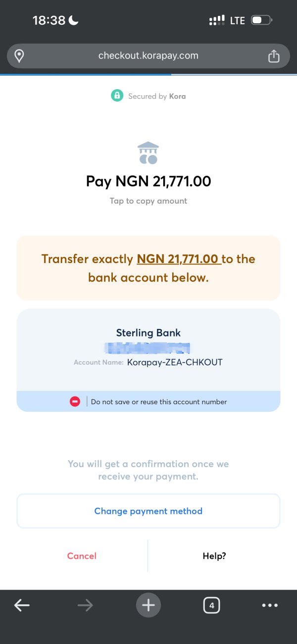Open the tab switcher showing 4 tabs
297x644 pixels.
click(212, 605)
